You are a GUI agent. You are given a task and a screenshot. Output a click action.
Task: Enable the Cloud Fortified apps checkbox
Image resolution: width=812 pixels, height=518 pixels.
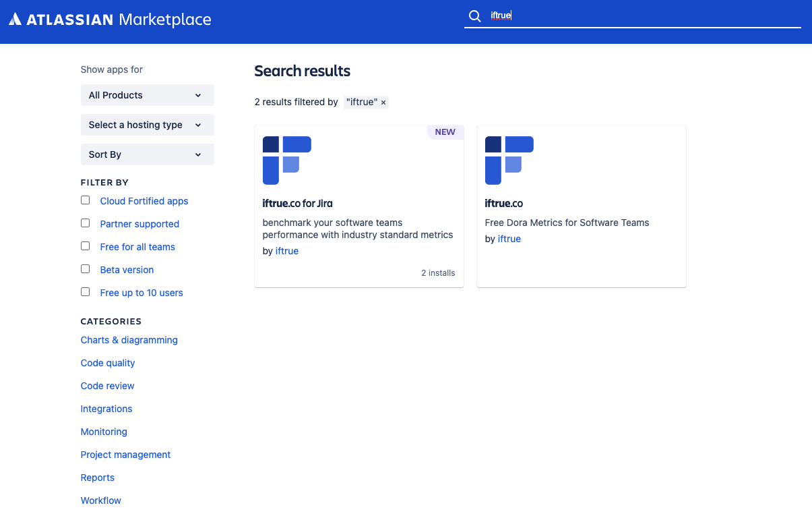(x=86, y=200)
